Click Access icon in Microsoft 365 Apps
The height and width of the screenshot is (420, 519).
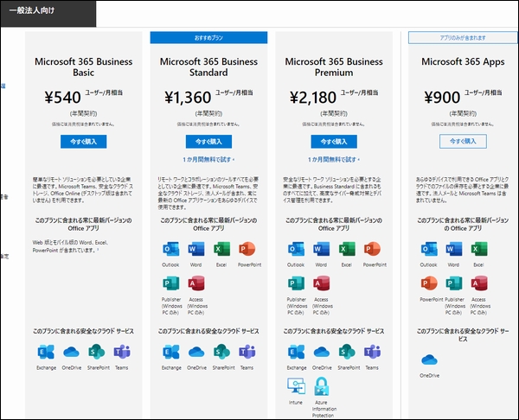tap(479, 283)
